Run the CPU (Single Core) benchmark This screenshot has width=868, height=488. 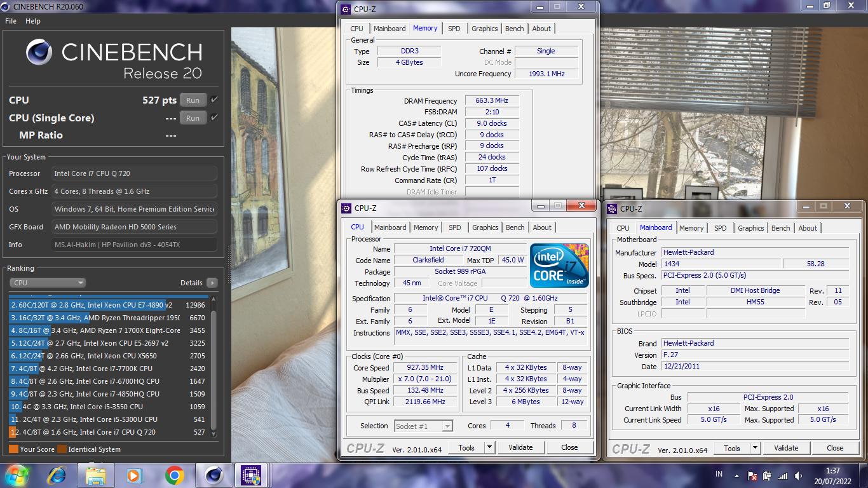[x=193, y=118]
